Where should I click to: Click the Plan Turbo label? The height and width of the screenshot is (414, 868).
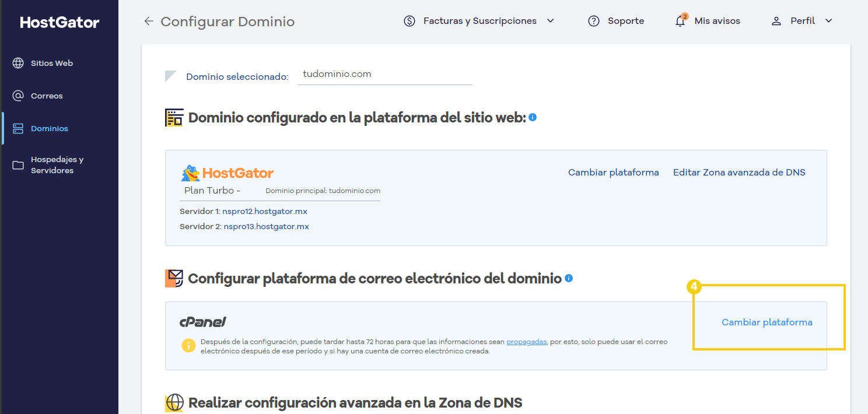(212, 191)
